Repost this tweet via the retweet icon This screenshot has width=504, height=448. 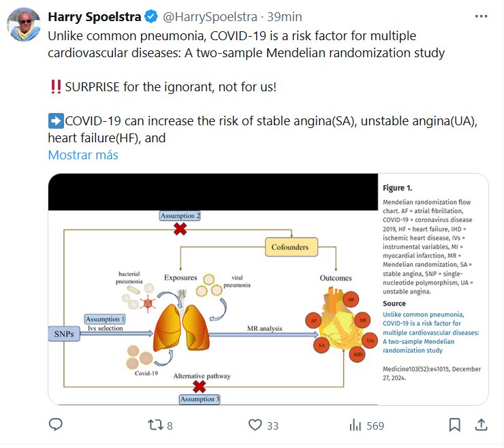[155, 425]
